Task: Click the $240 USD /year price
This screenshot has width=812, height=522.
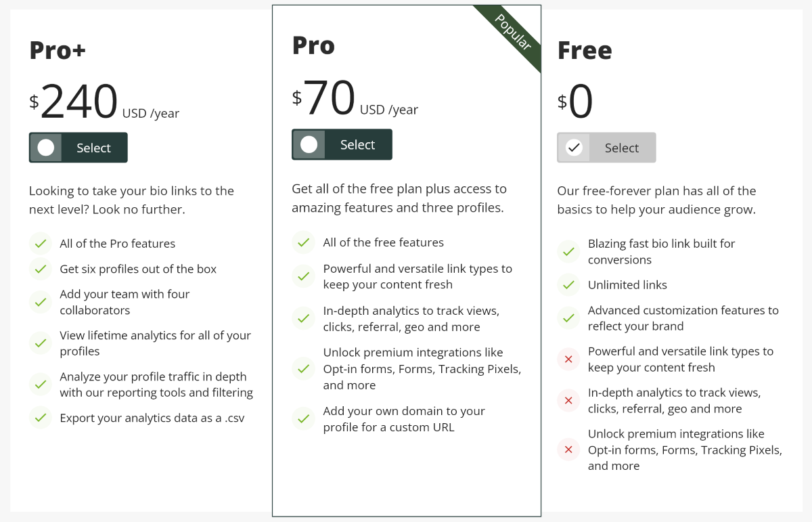Action: click(x=104, y=102)
